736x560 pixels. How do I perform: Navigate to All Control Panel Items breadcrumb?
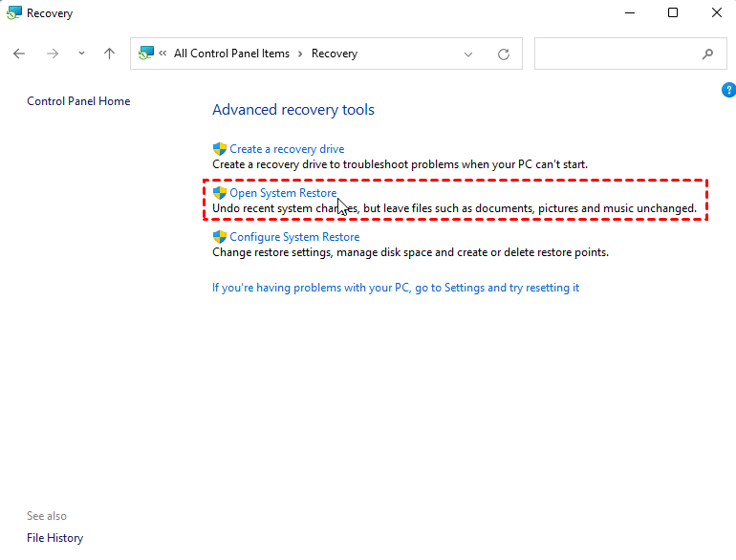[x=231, y=54]
